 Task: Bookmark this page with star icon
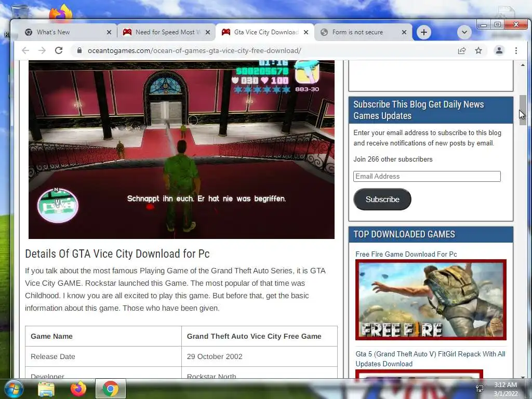point(478,50)
